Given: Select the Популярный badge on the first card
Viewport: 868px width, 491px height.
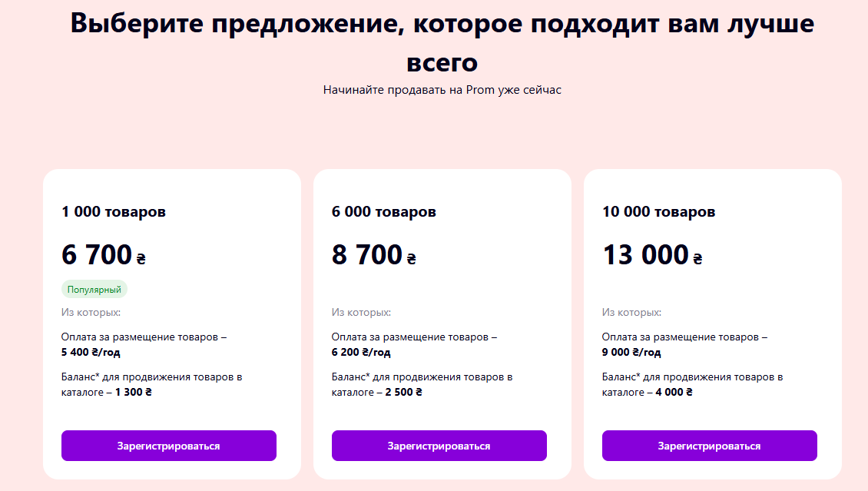Looking at the screenshot, I should click(93, 288).
